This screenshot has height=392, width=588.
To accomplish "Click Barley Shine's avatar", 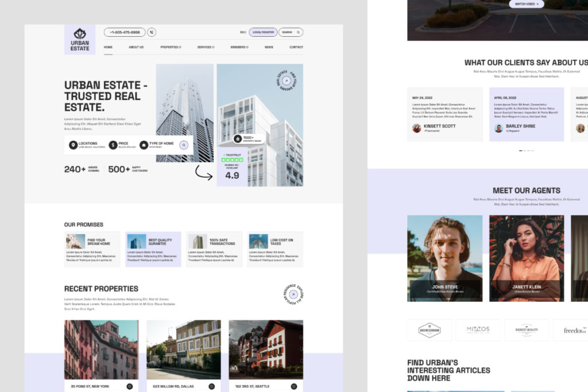I will click(498, 128).
